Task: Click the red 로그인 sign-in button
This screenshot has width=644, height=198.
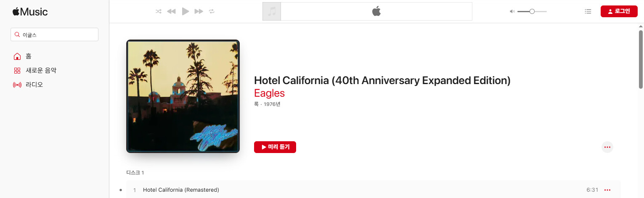Action: (x=619, y=11)
